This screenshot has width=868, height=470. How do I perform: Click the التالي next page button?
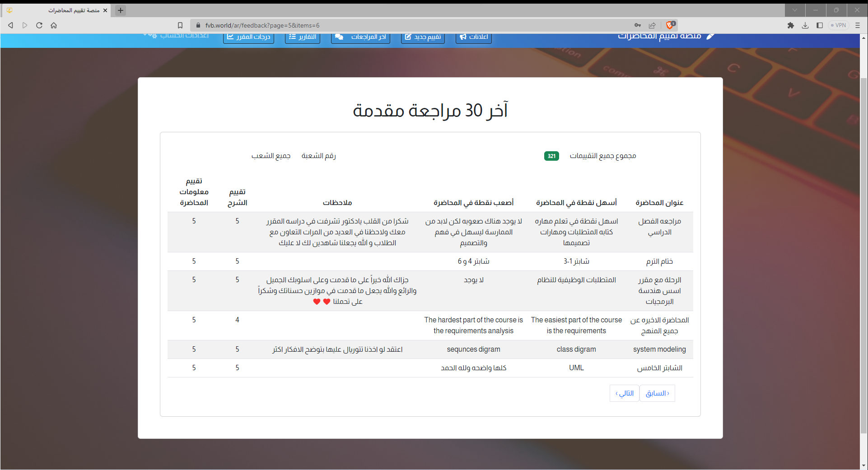[x=624, y=393]
